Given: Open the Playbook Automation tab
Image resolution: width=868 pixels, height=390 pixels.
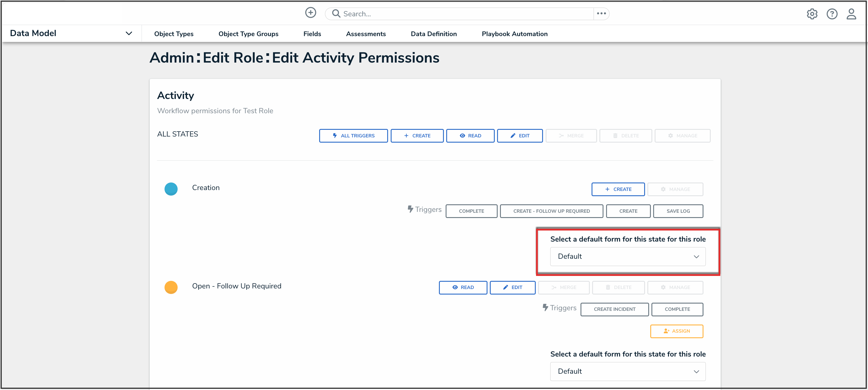Looking at the screenshot, I should pyautogui.click(x=514, y=34).
